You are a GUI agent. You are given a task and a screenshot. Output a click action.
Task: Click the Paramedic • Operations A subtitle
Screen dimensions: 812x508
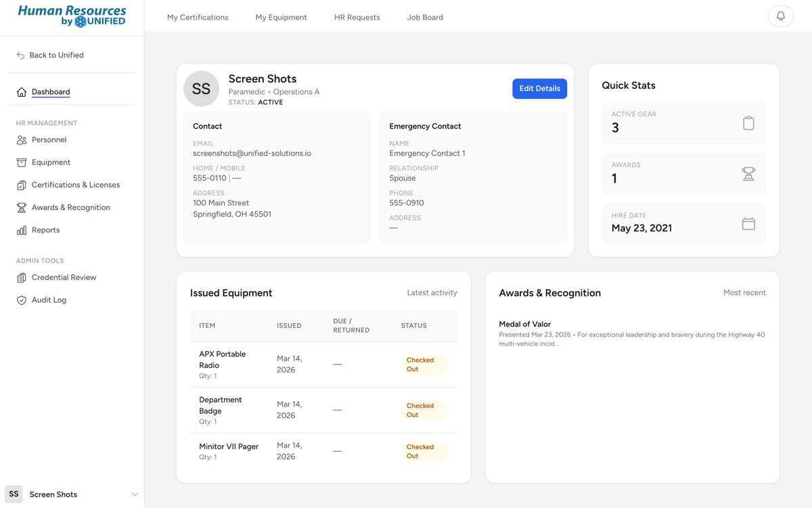point(274,92)
